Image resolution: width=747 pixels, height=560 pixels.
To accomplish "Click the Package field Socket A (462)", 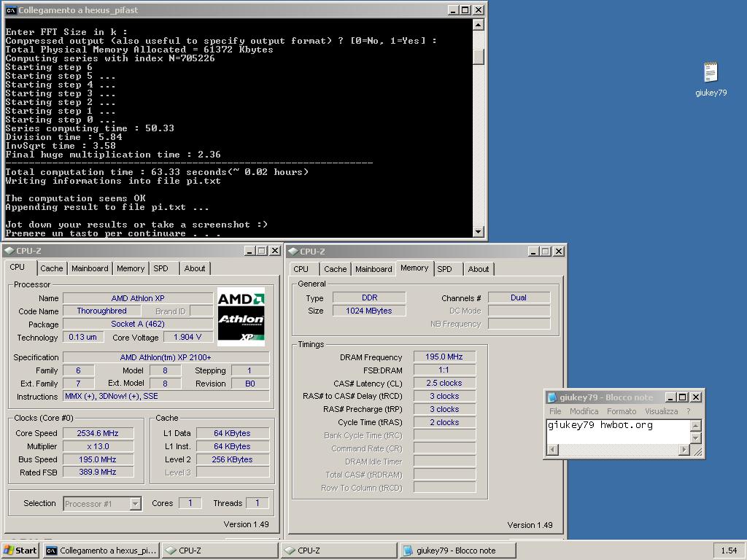I will tap(138, 324).
